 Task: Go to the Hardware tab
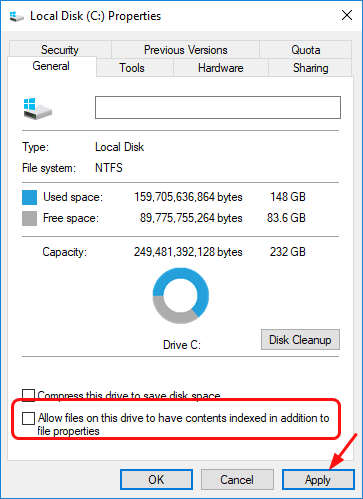pyautogui.click(x=221, y=68)
